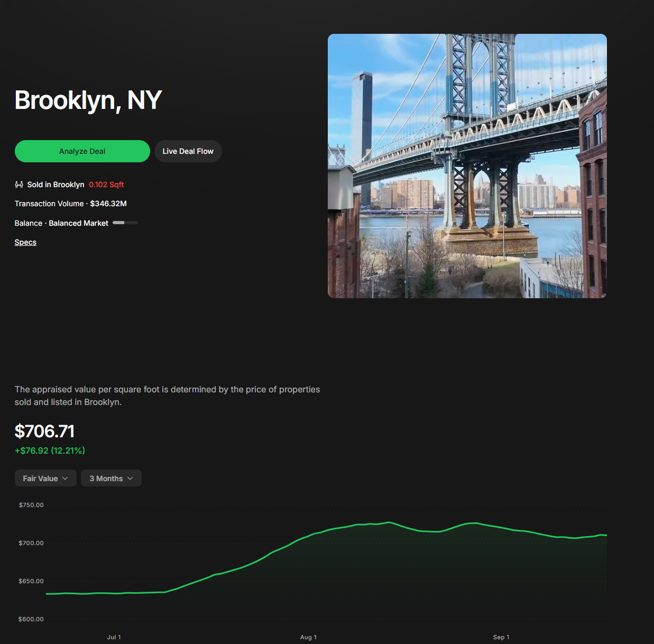
Task: Click the Transaction Volume label
Action: pos(49,204)
